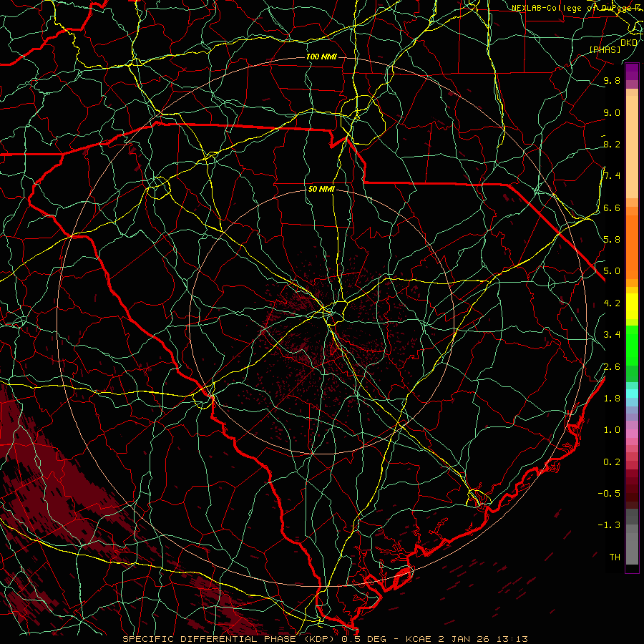Click the bright green color bar segment
This screenshot has width=644, height=644.
pyautogui.click(x=632, y=345)
